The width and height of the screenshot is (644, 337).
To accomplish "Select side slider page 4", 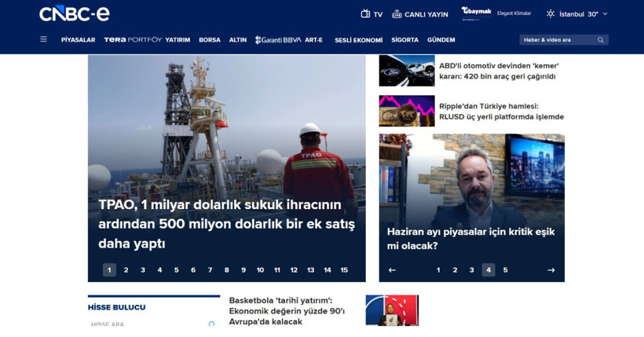I will (x=488, y=270).
